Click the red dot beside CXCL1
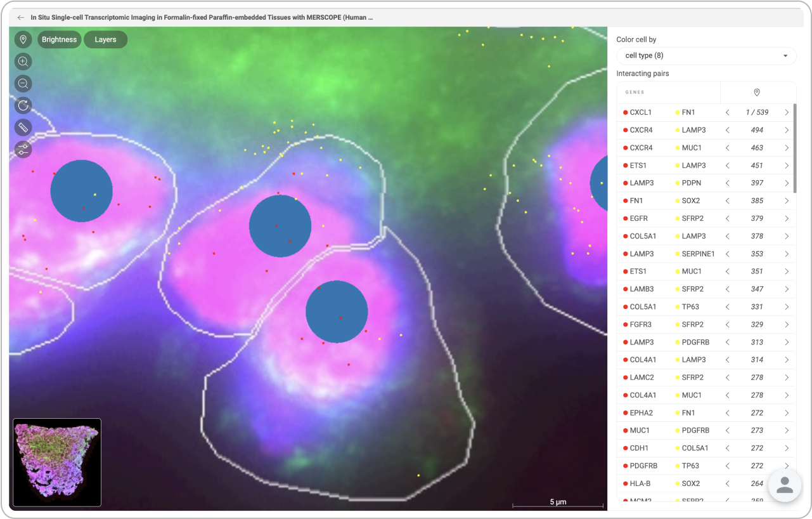The image size is (812, 519). (625, 112)
